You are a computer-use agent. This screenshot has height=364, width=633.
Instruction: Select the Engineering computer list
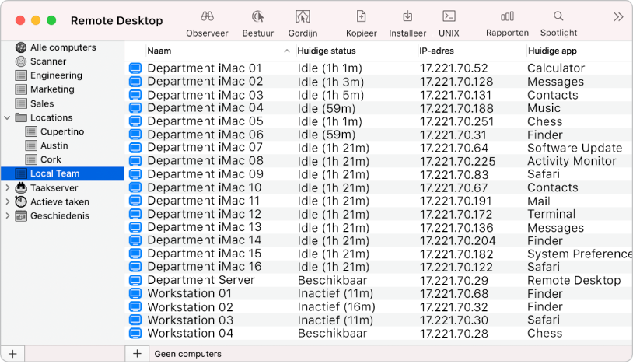click(x=56, y=75)
